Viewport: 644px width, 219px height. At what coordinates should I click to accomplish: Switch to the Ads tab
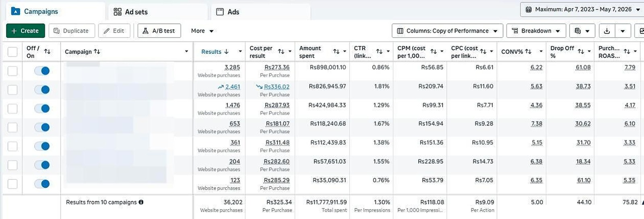pyautogui.click(x=260, y=12)
